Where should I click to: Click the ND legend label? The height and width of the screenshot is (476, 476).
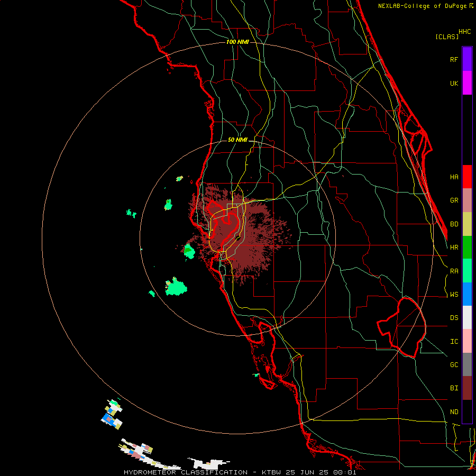(454, 411)
